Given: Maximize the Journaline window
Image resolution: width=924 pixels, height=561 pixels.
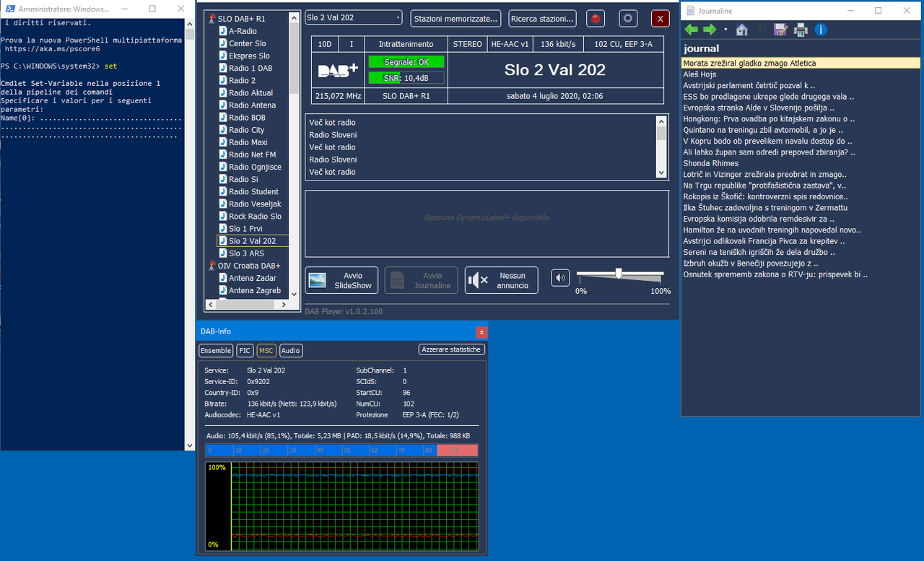Looking at the screenshot, I should click(878, 10).
